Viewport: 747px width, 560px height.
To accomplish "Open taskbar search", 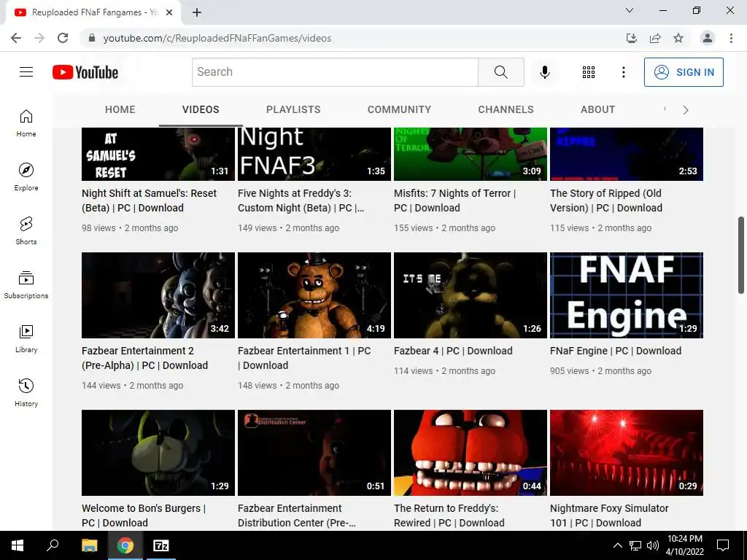I will point(53,545).
